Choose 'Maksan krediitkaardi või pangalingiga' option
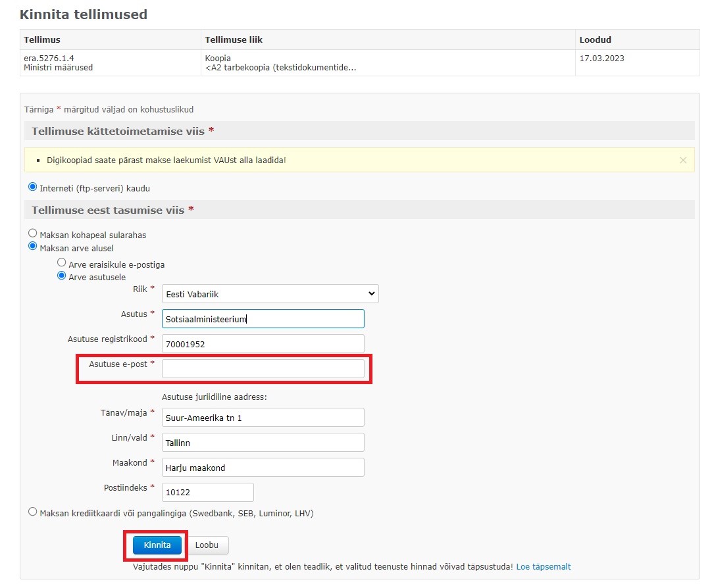The height and width of the screenshot is (588, 712). click(33, 512)
